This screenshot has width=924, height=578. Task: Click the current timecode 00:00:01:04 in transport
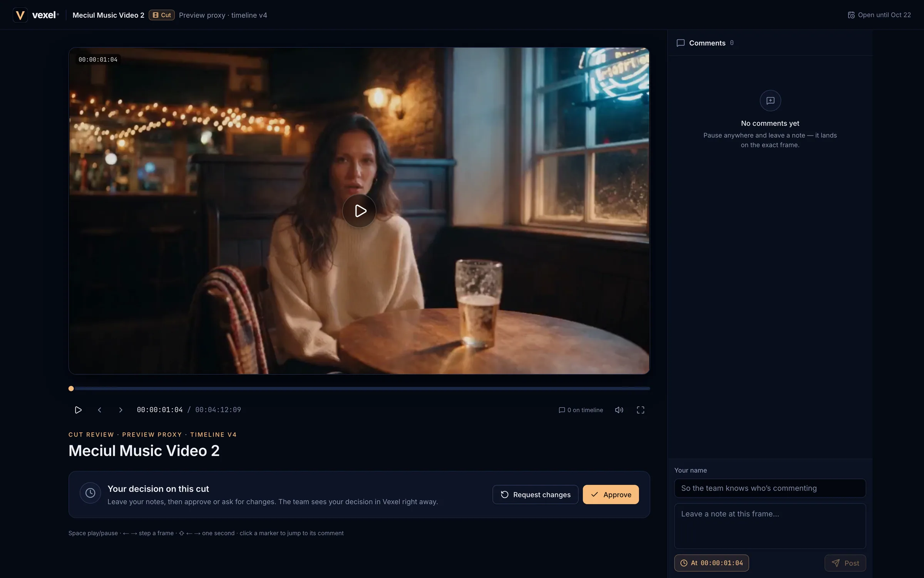160,410
